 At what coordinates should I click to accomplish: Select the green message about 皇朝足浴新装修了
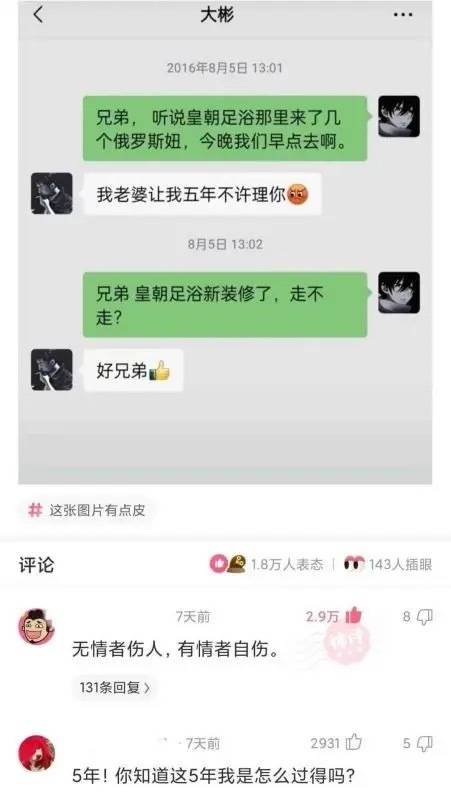coord(225,305)
